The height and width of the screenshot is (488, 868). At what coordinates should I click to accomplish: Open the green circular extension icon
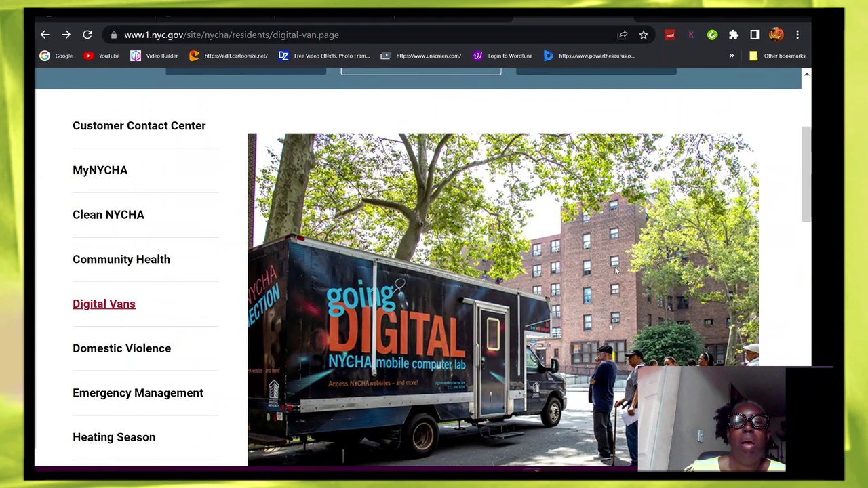click(712, 35)
